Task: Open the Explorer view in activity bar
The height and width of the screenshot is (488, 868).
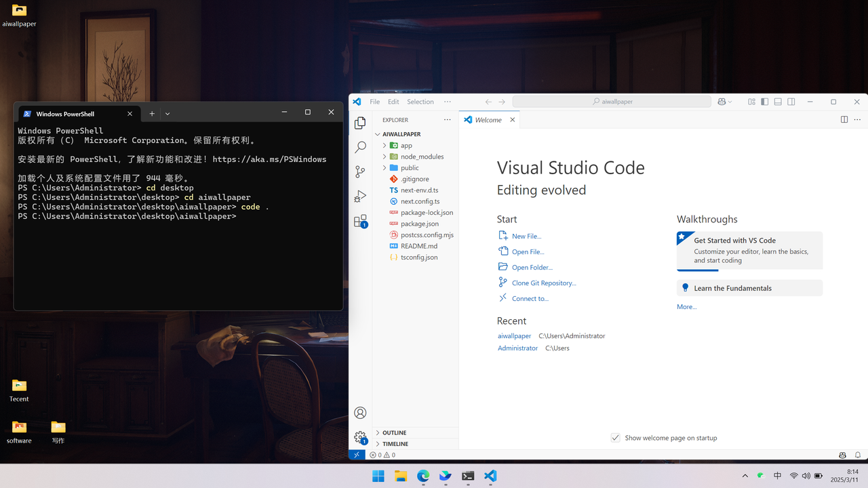Action: 360,123
